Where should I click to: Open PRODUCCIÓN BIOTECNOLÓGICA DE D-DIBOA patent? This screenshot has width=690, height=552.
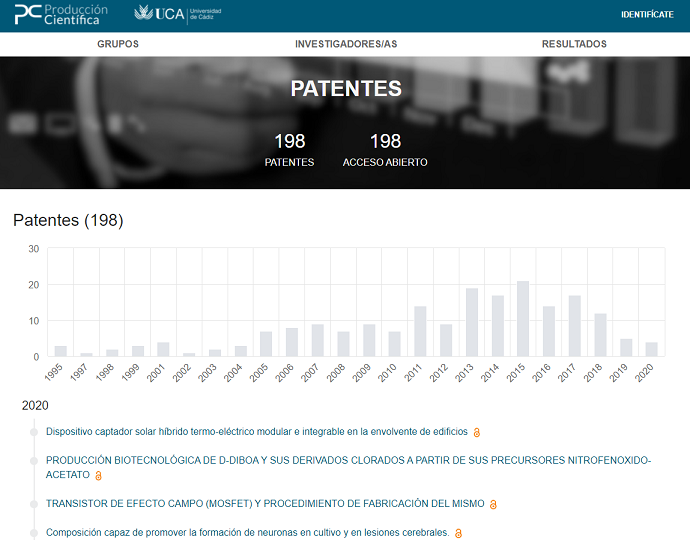tap(348, 467)
